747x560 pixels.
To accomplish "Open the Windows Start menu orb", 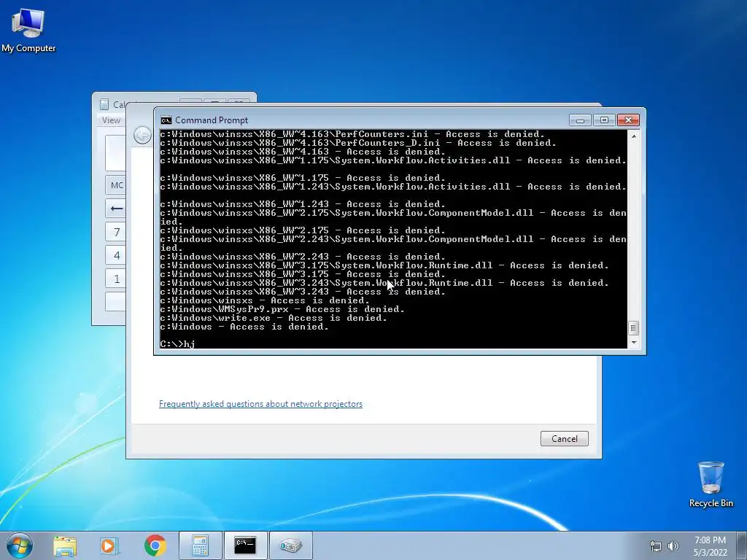I will [x=20, y=545].
